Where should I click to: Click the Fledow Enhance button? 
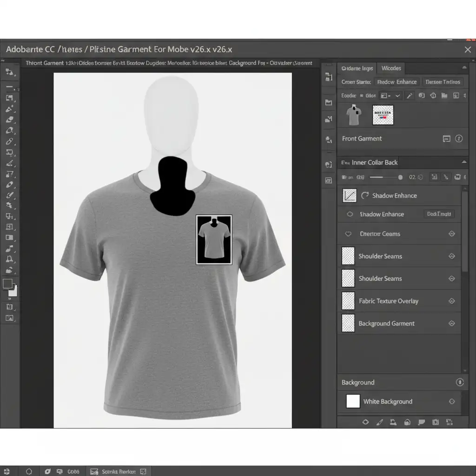[x=397, y=82]
